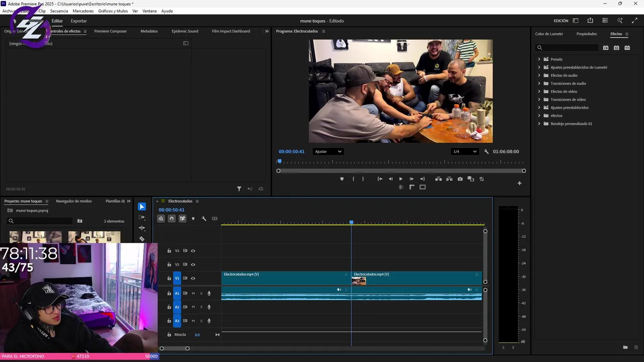The width and height of the screenshot is (644, 362).
Task: Click the Lift button
Action: pos(439,179)
